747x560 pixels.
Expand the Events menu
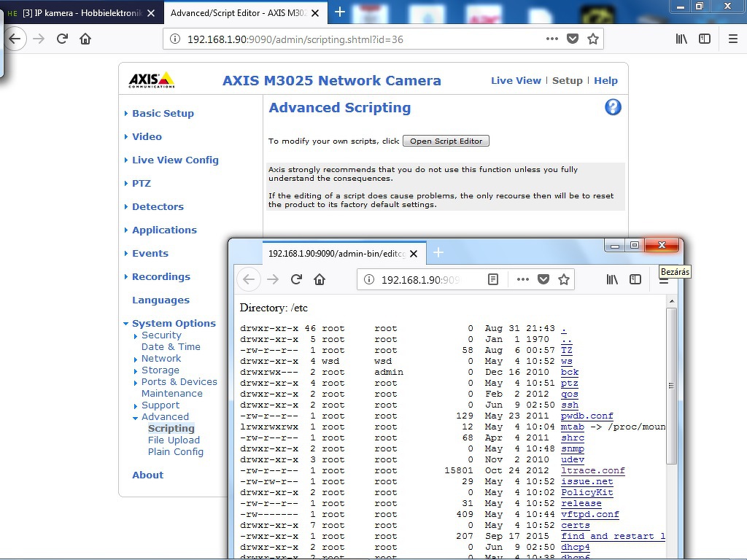150,253
